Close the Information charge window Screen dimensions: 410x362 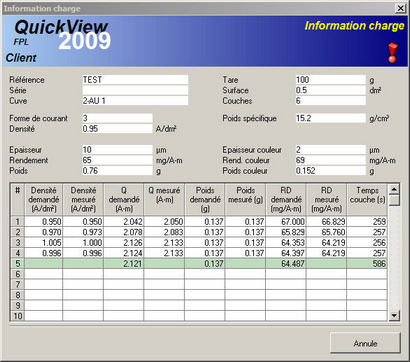(400, 8)
